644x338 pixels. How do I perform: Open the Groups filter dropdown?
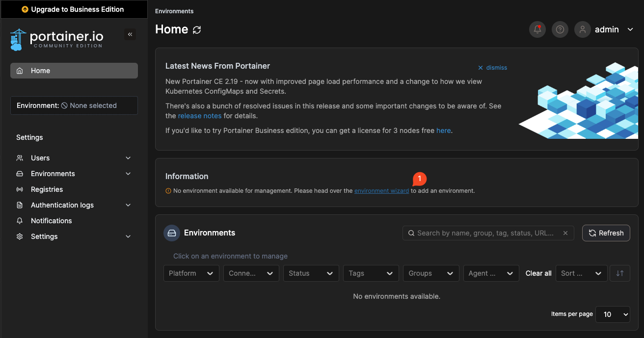tap(431, 273)
